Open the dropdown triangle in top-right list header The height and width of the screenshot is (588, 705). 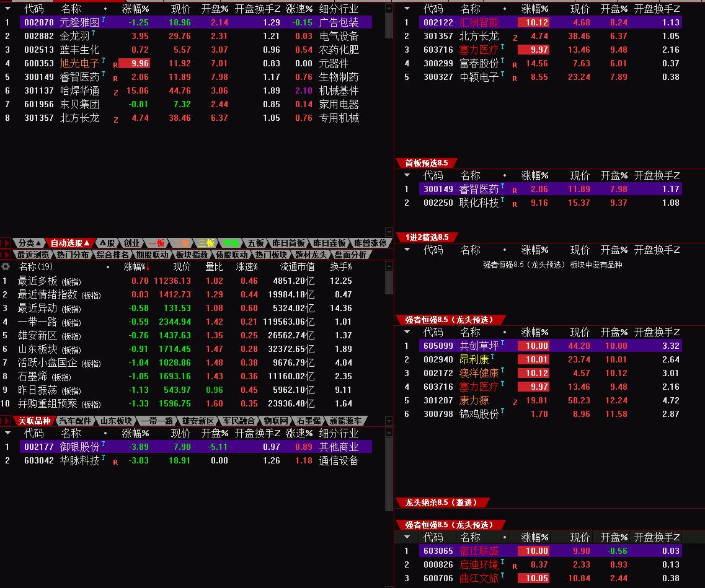point(407,9)
